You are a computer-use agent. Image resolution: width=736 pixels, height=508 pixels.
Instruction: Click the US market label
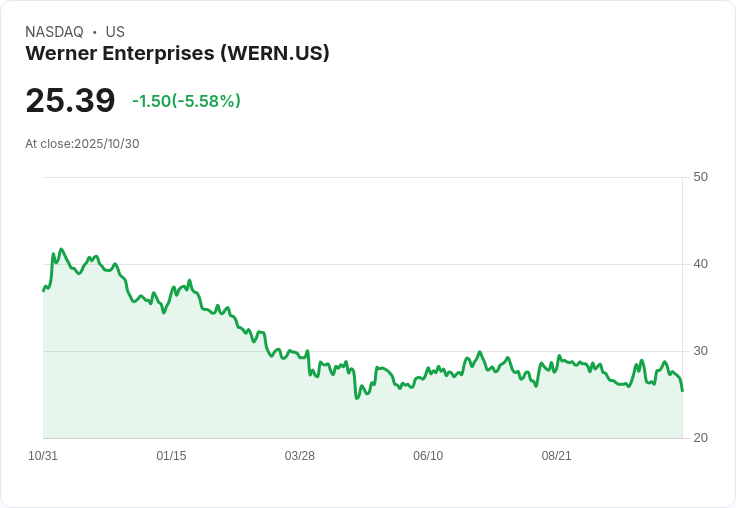115,32
